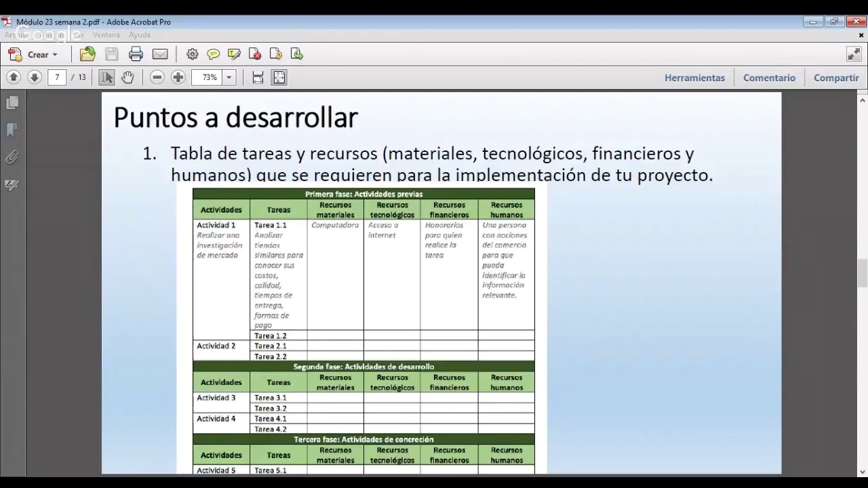Open bookmarks panel icon in sidebar
The height and width of the screenshot is (488, 868).
pos(12,130)
